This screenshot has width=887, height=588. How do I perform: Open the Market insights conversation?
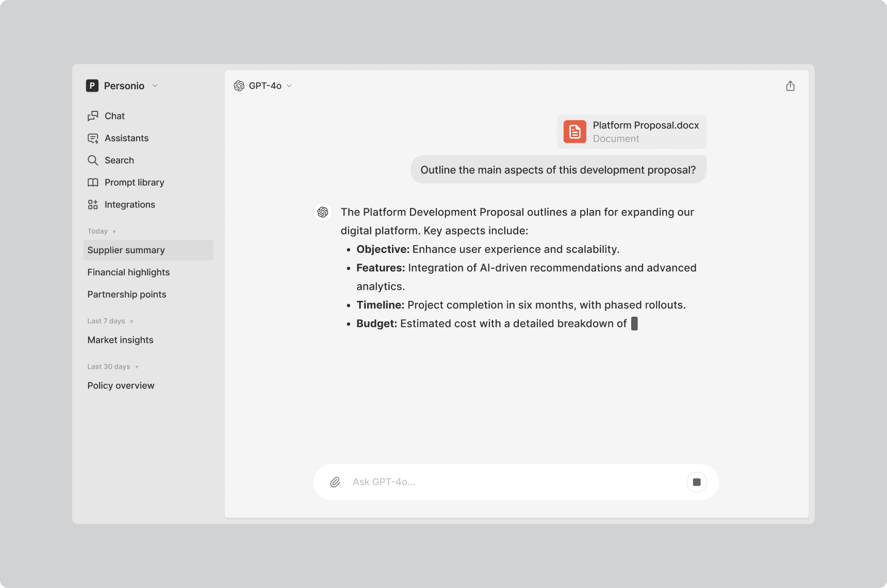pyautogui.click(x=120, y=340)
